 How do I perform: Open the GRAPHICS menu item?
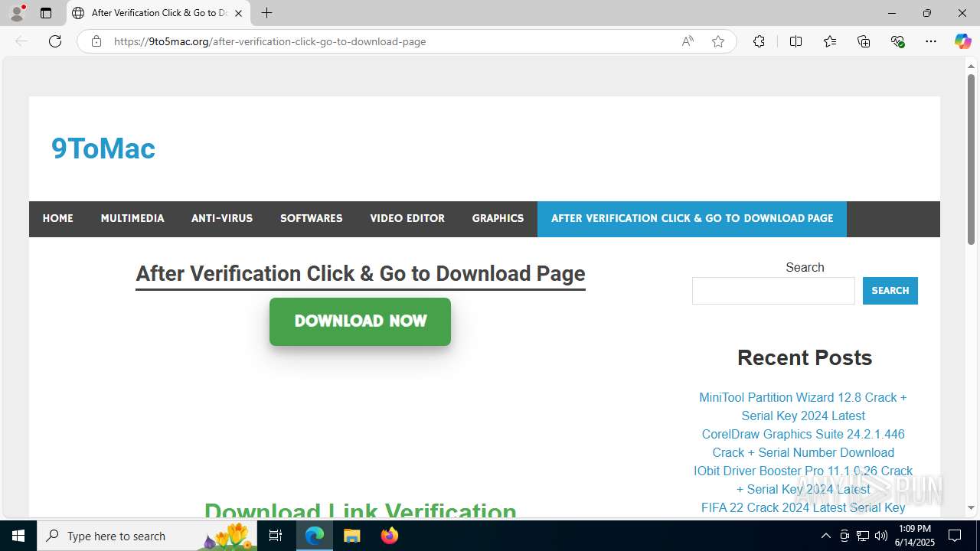[x=498, y=218]
